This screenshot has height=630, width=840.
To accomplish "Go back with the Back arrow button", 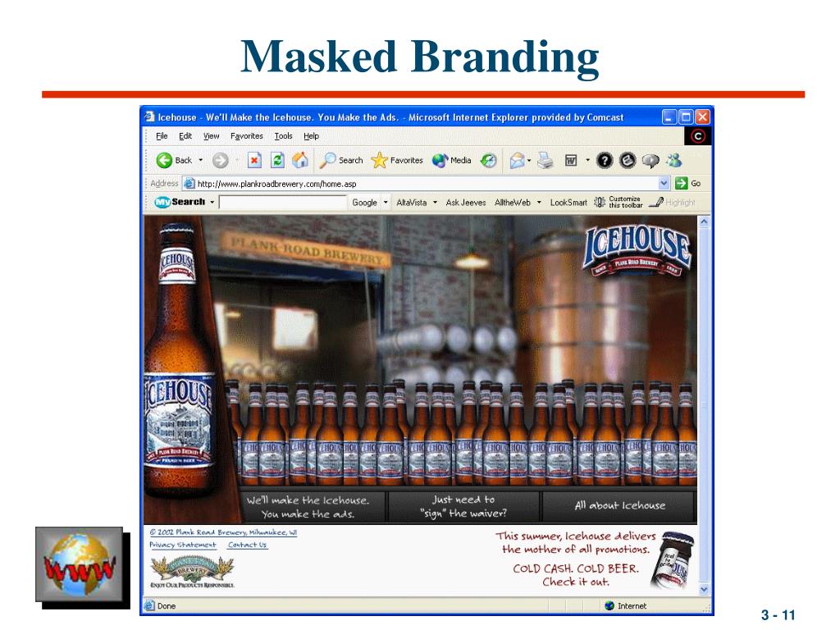I will point(173,160).
